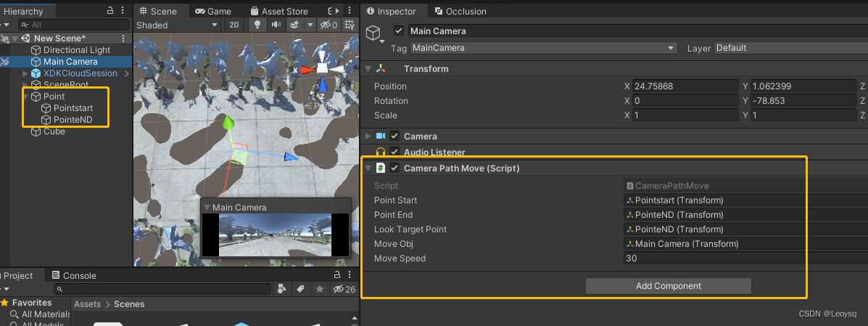The width and height of the screenshot is (868, 326).
Task: Disable Camera Path Move script checkbox
Action: point(394,168)
